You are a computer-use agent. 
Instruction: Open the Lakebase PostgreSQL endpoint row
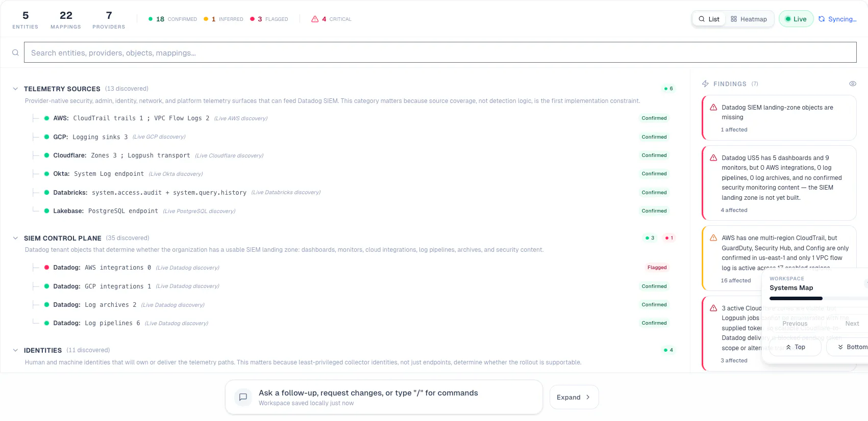pyautogui.click(x=351, y=211)
